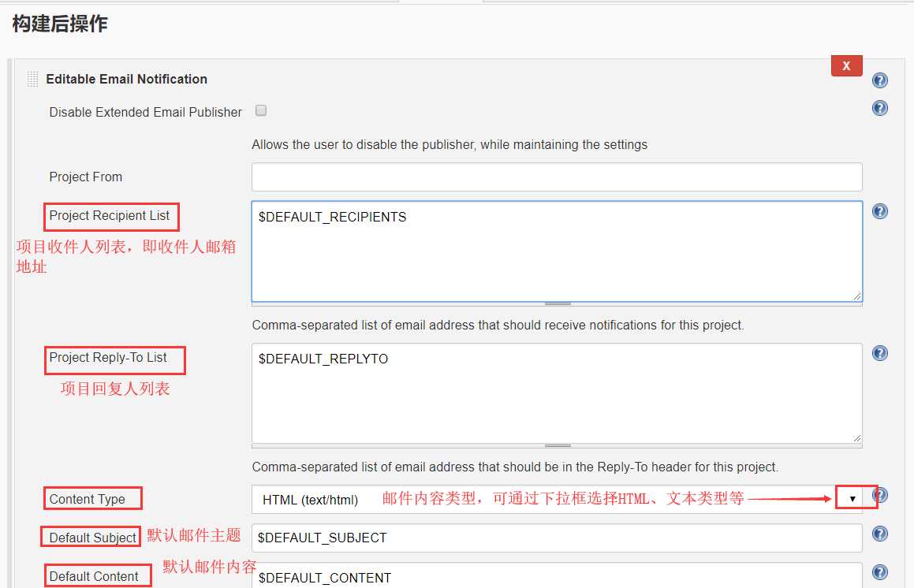Click the 'Reply-To header for this project' help text

coord(515,467)
